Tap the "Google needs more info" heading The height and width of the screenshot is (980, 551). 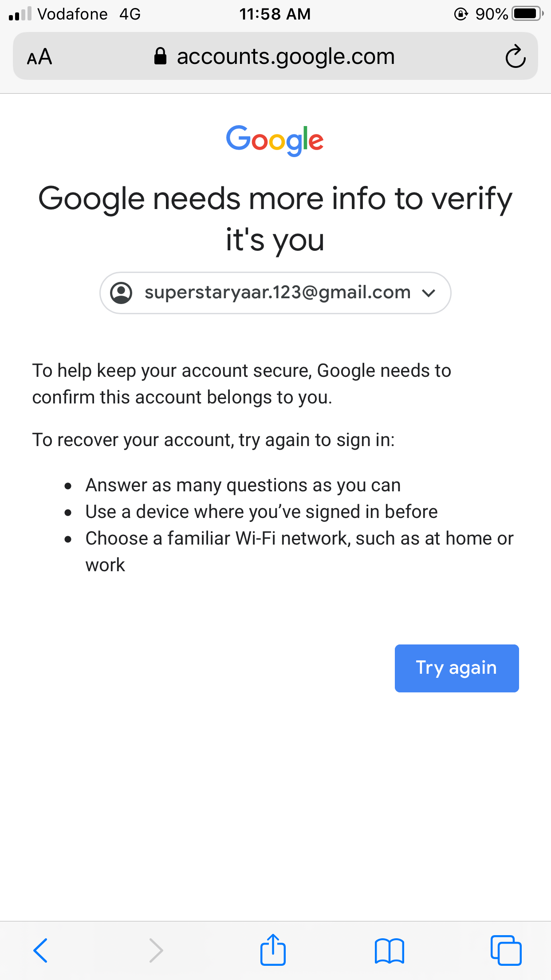(275, 218)
